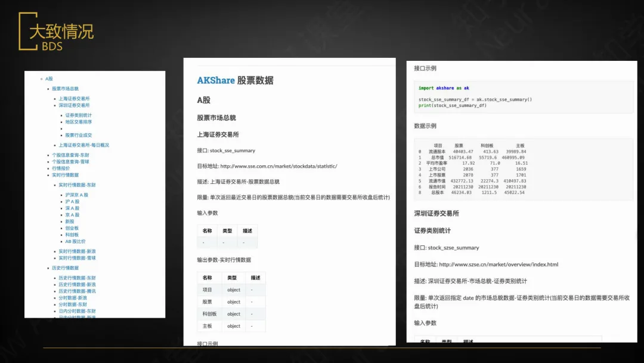Open the '深 A 股' link
Screen dimensions: 644x363
click(x=72, y=208)
